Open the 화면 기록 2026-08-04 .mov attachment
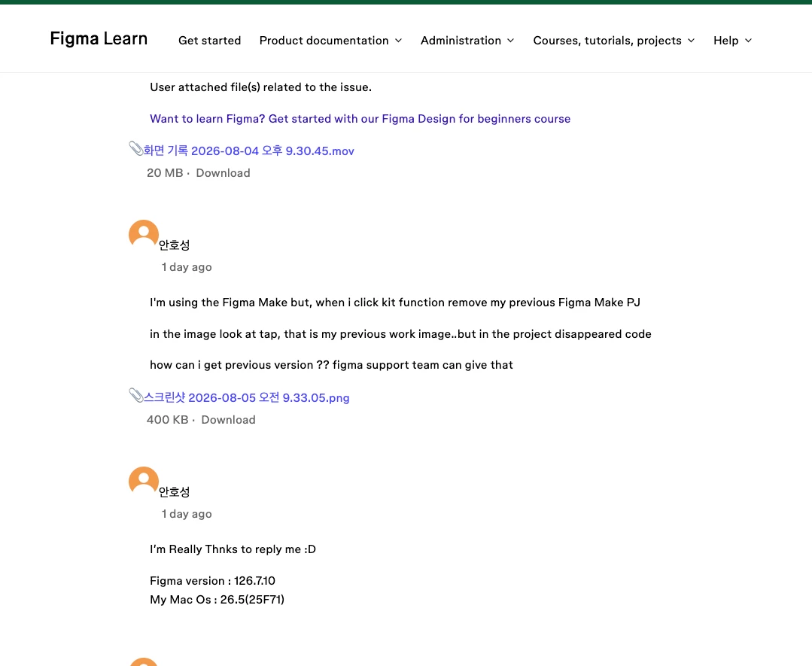This screenshot has height=666, width=812. pos(248,151)
